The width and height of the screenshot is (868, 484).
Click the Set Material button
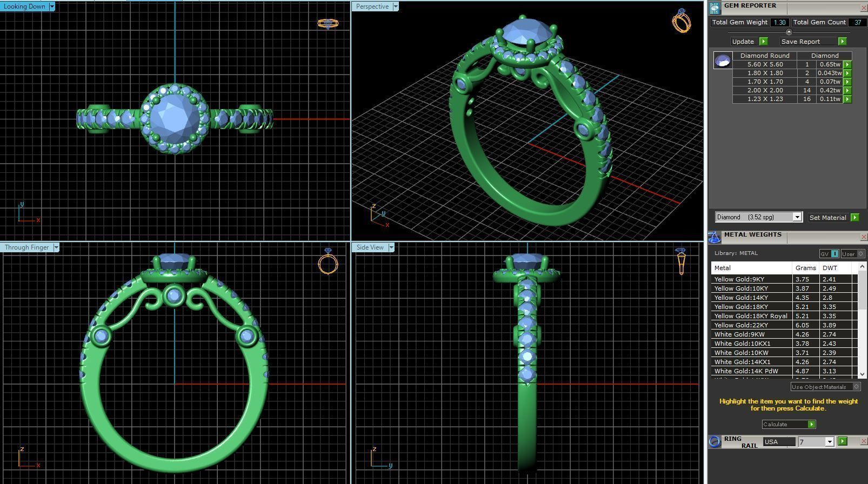(x=827, y=217)
